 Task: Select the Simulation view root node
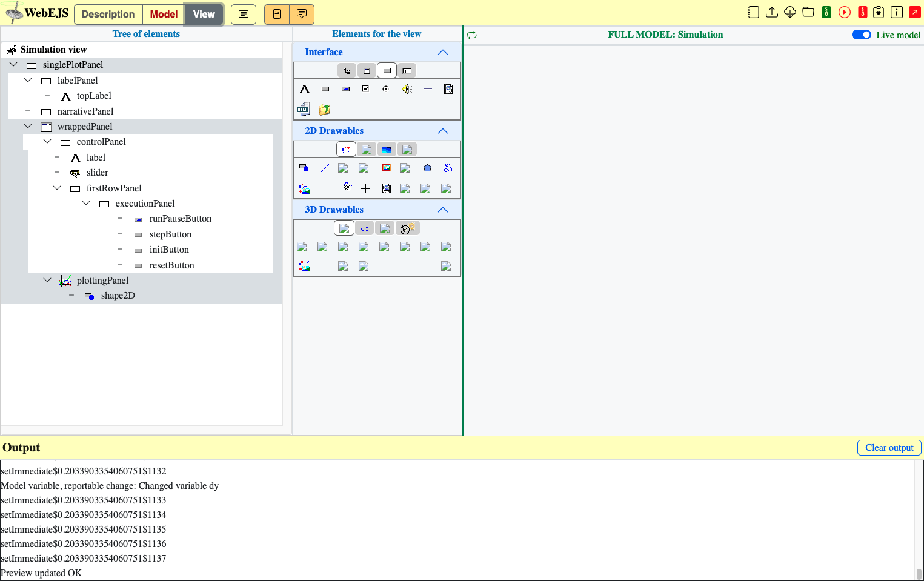click(x=53, y=50)
